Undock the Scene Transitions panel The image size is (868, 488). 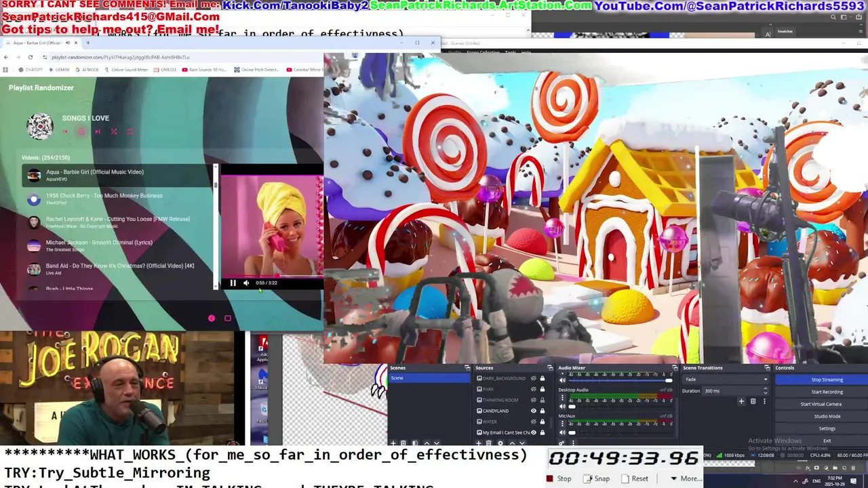[x=768, y=368]
